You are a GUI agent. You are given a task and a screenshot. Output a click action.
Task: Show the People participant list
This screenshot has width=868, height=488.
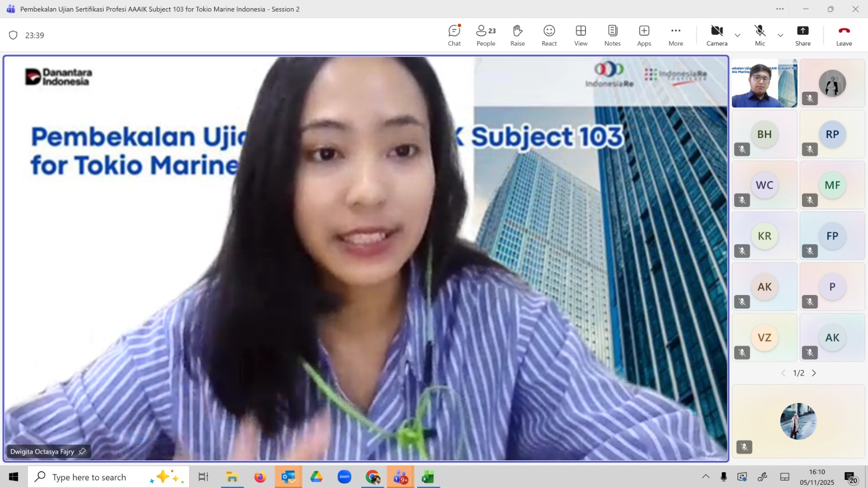point(486,35)
